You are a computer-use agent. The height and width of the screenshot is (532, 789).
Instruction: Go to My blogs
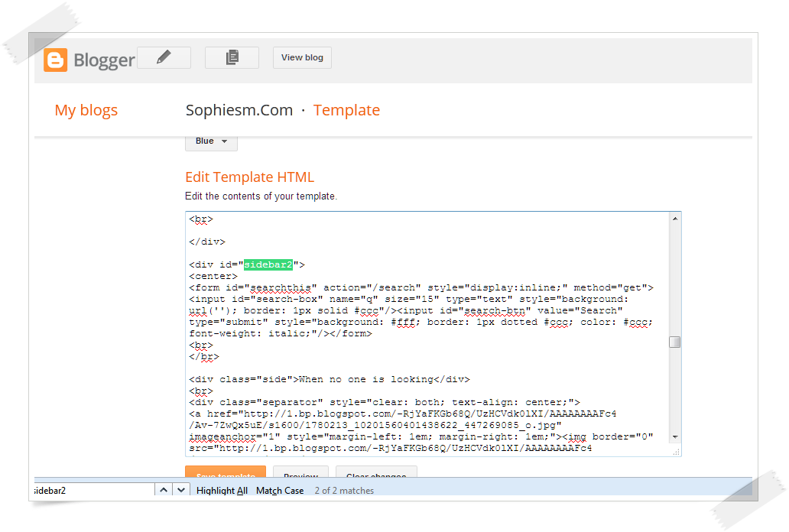[x=86, y=110]
